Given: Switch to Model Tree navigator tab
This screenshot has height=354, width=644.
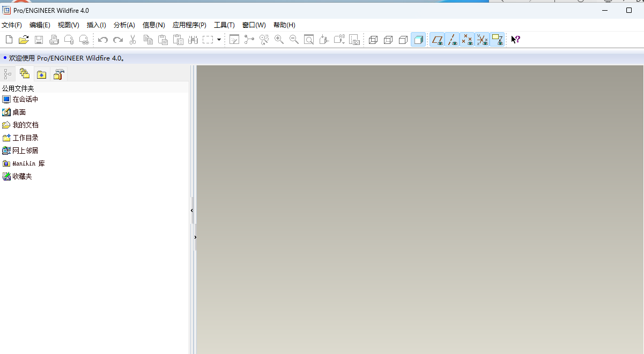Looking at the screenshot, I should tap(8, 74).
